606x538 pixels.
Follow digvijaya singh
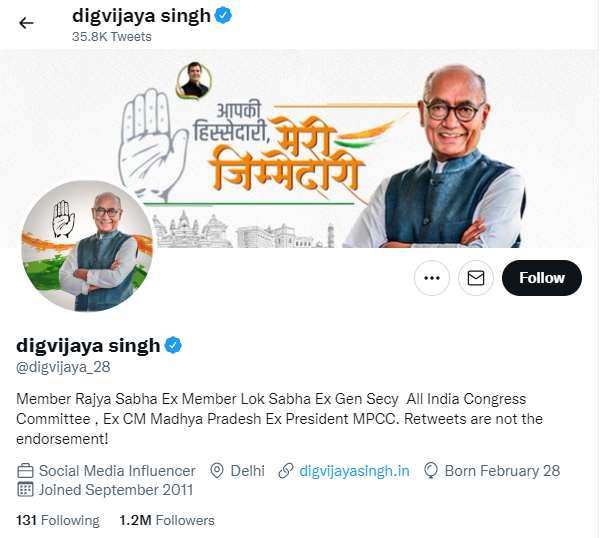[x=542, y=278]
